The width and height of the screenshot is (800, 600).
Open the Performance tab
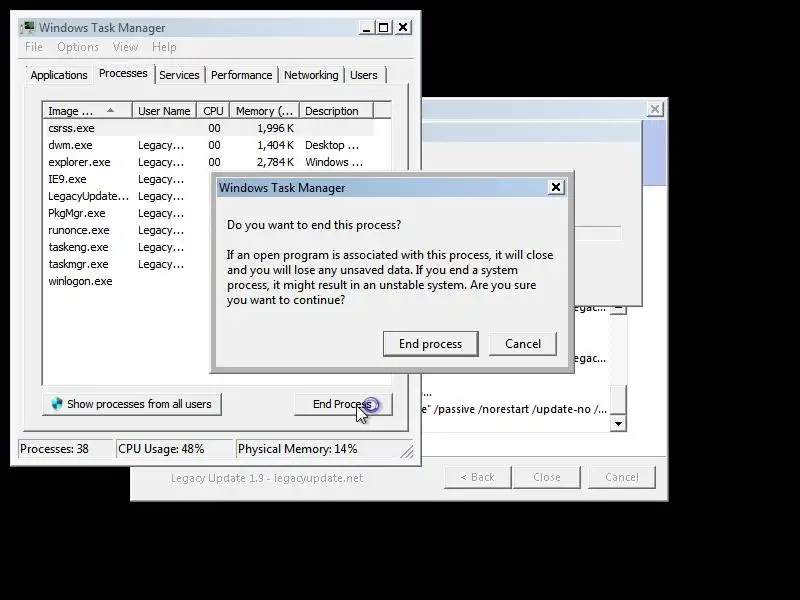pos(241,75)
